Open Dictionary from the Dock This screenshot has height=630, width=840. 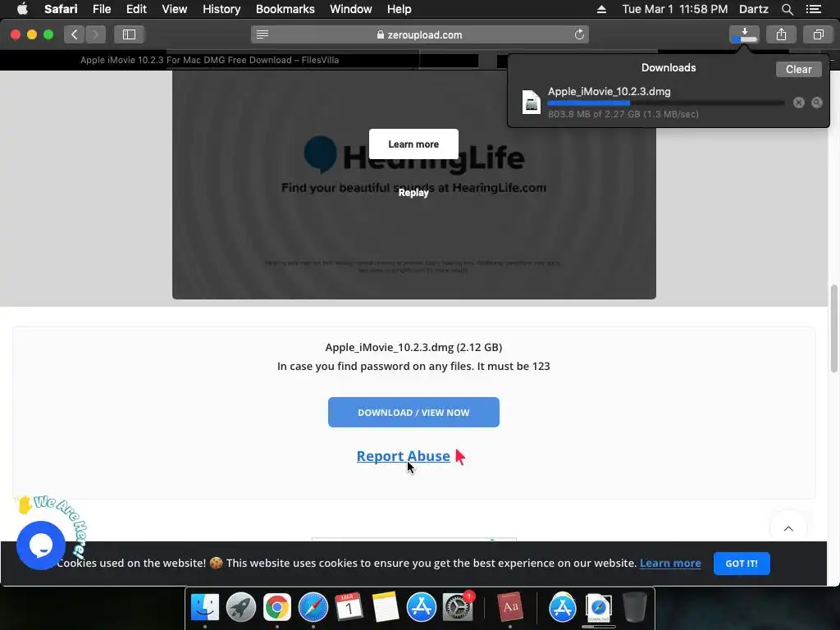(x=510, y=608)
